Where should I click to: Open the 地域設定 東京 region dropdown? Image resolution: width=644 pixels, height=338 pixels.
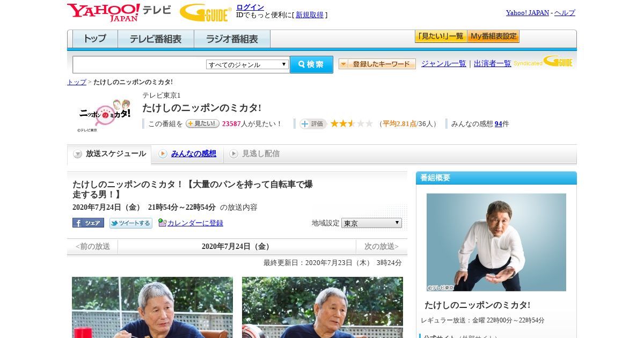click(371, 223)
